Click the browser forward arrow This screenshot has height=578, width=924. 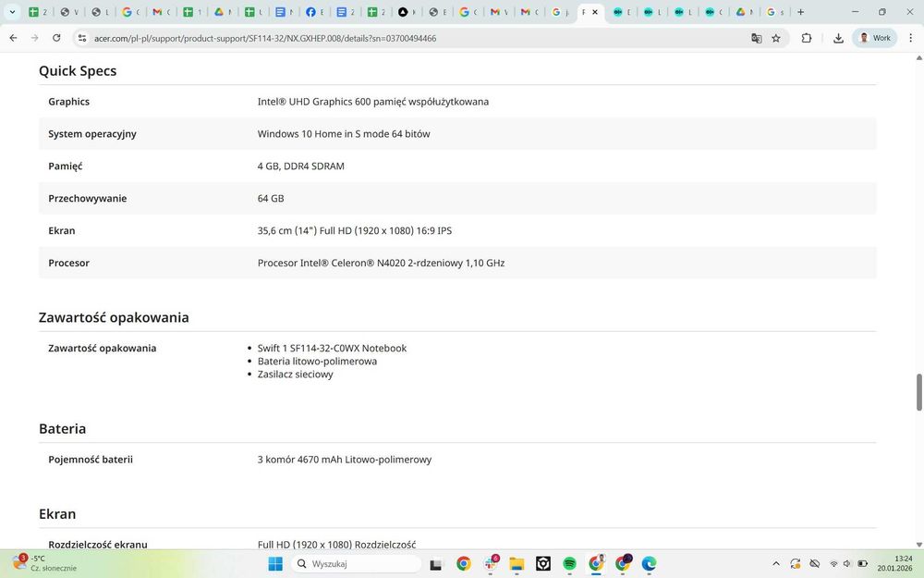pyautogui.click(x=35, y=38)
